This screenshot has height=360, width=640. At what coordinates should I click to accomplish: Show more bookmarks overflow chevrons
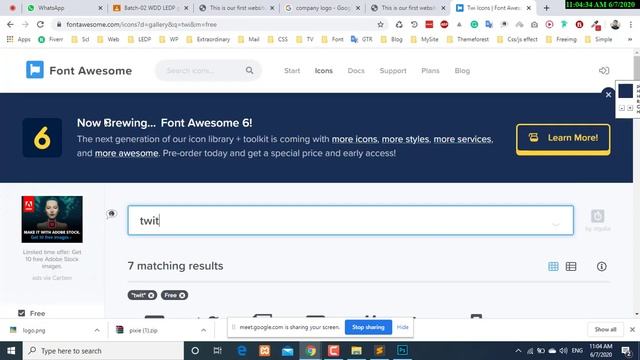coord(630,39)
